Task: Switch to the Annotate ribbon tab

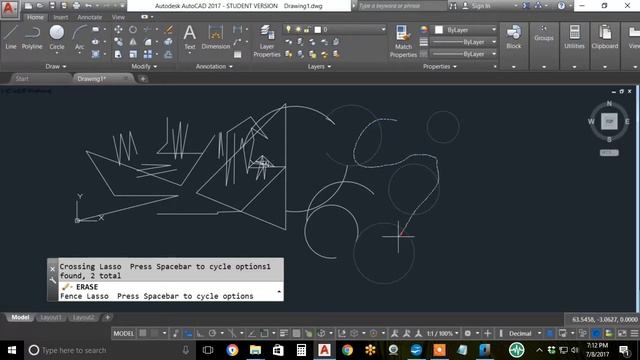Action: pos(90,17)
